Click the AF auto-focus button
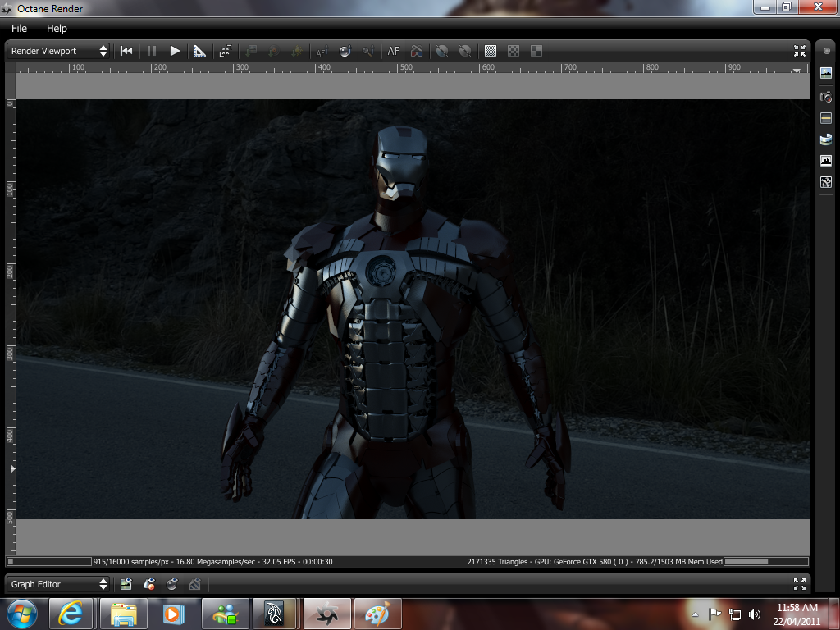Image resolution: width=840 pixels, height=630 pixels. [394, 51]
